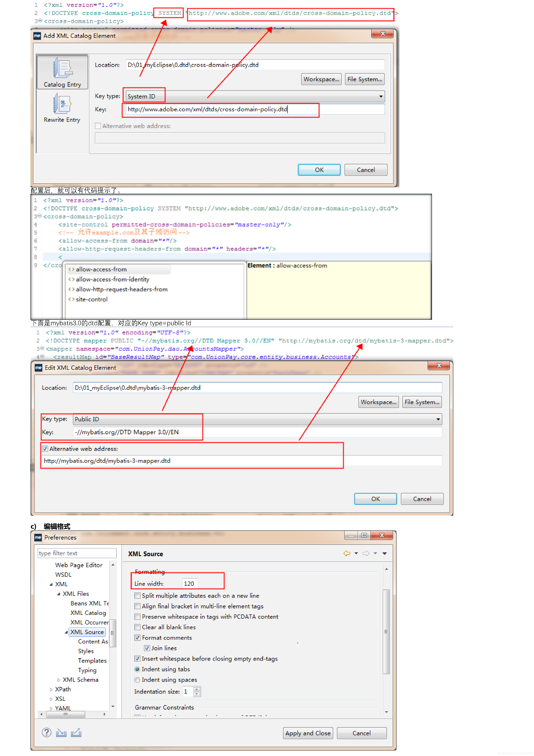534x756 pixels.
Task: Open the XML Source view menu triangle
Action: pos(384,553)
